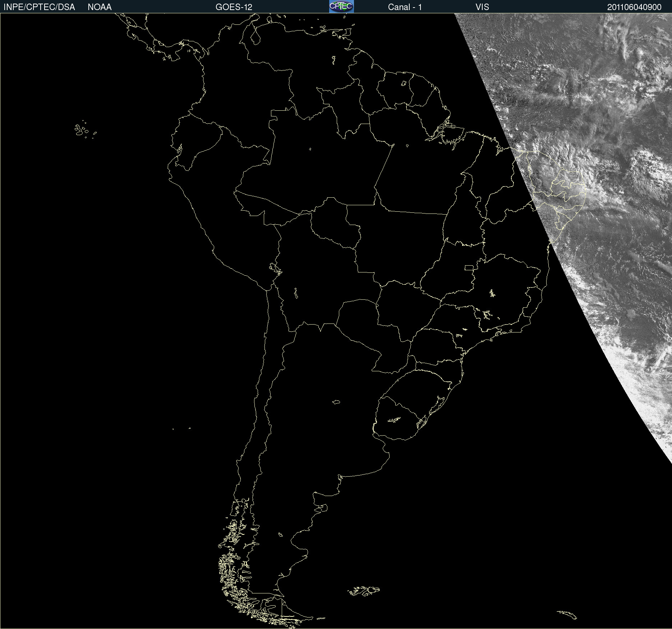Click the Canal - 1 channel label
Image resolution: width=672 pixels, height=629 pixels.
click(x=405, y=7)
